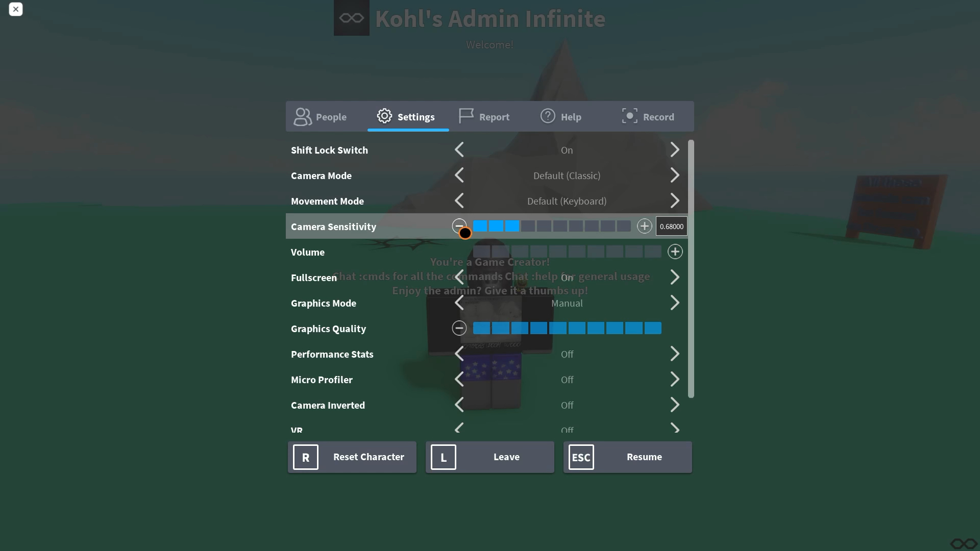Open the Report tab
Image resolution: width=980 pixels, height=551 pixels.
490,116
